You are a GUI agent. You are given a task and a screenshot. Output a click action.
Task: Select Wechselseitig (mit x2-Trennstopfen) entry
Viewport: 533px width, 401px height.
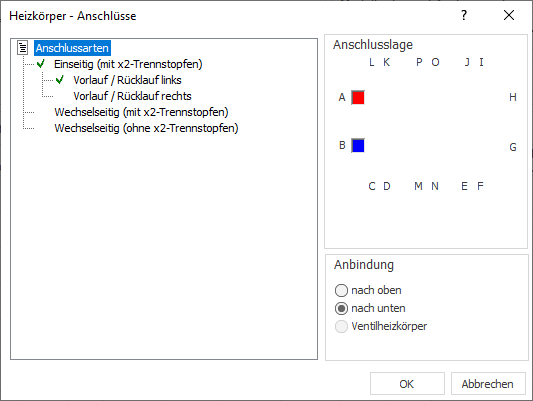(141, 112)
